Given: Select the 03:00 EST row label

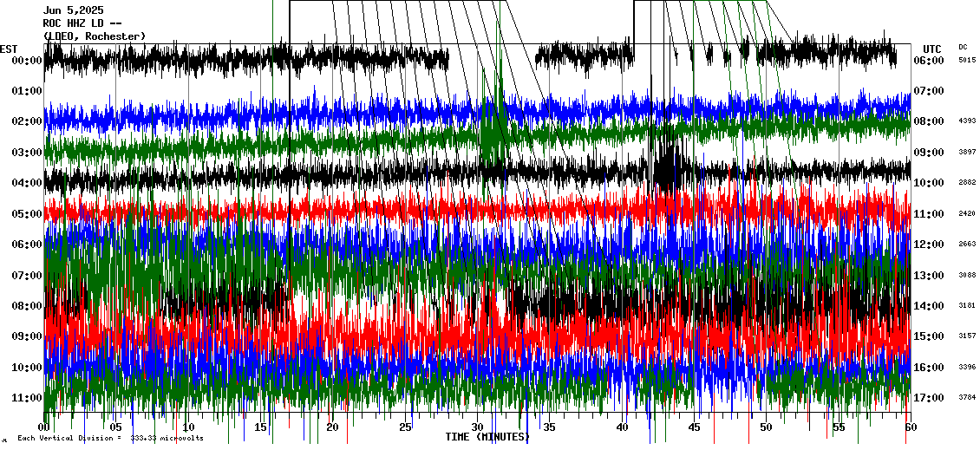Looking at the screenshot, I should coord(26,153).
